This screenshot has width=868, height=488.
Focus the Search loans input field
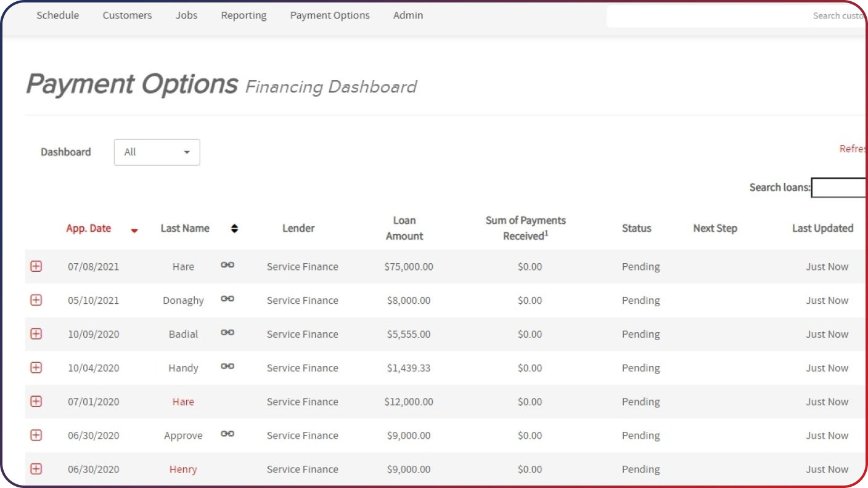(839, 187)
